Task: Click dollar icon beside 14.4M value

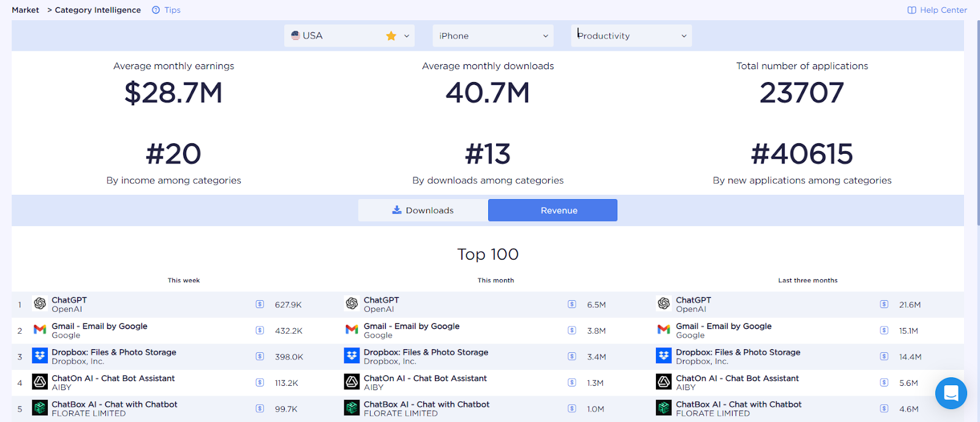Action: [x=884, y=356]
